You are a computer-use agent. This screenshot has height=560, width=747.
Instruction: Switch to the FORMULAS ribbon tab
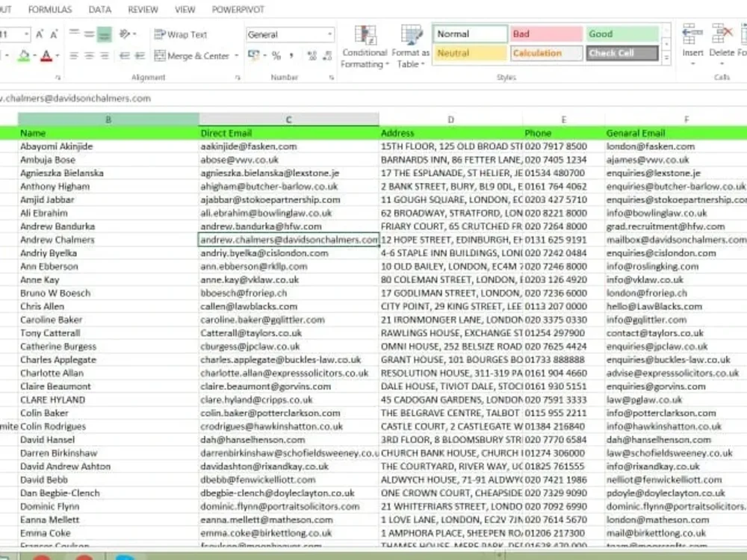pyautogui.click(x=50, y=10)
